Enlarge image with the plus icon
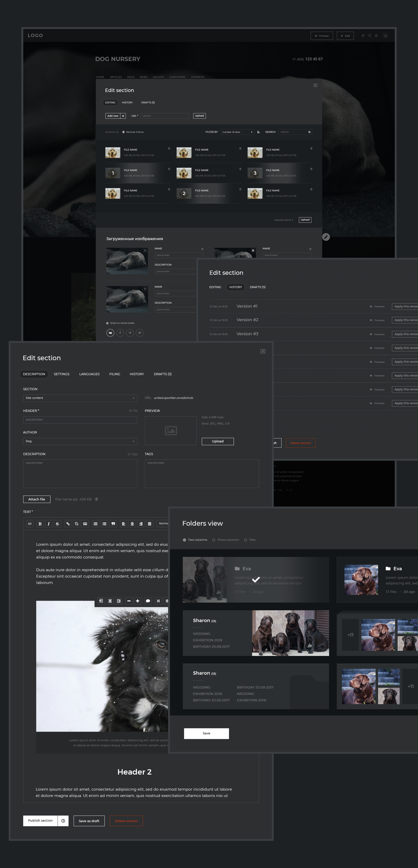The image size is (418, 868). [138, 601]
